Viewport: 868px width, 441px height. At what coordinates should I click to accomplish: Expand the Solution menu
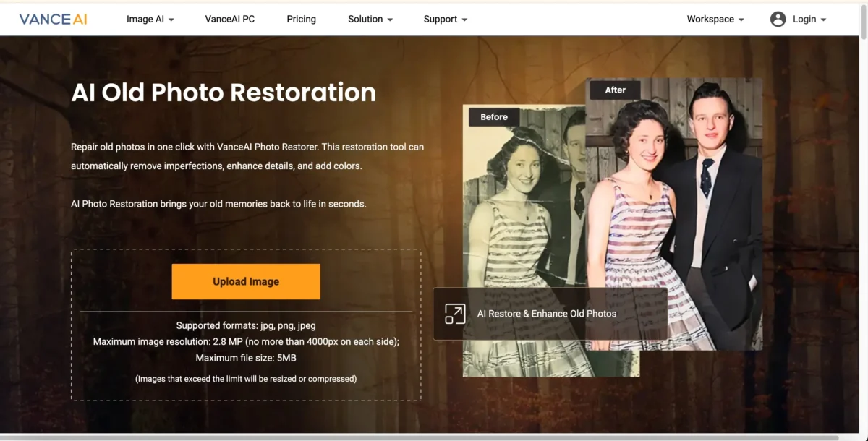coord(370,20)
